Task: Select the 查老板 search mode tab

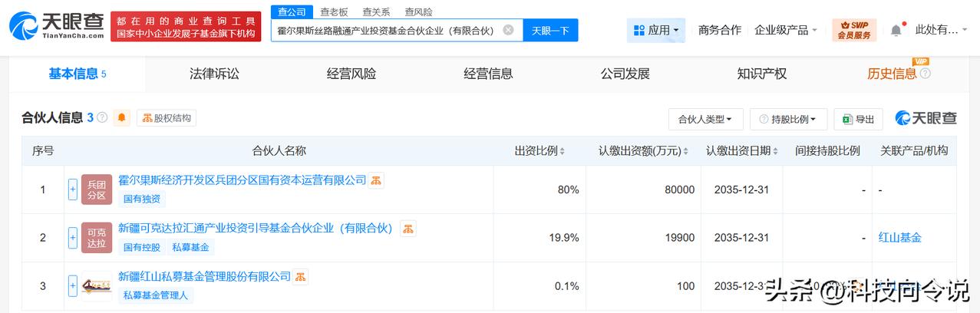Action: (x=334, y=12)
